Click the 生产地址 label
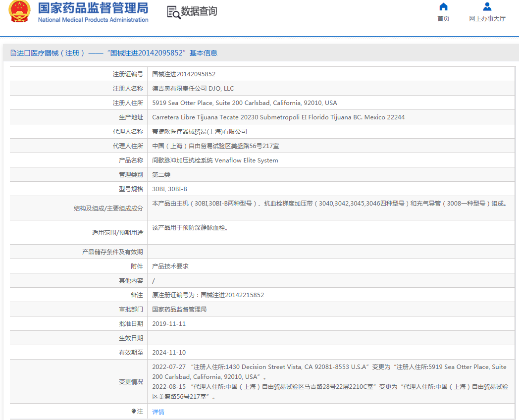The width and height of the screenshot is (519, 420). tap(131, 117)
